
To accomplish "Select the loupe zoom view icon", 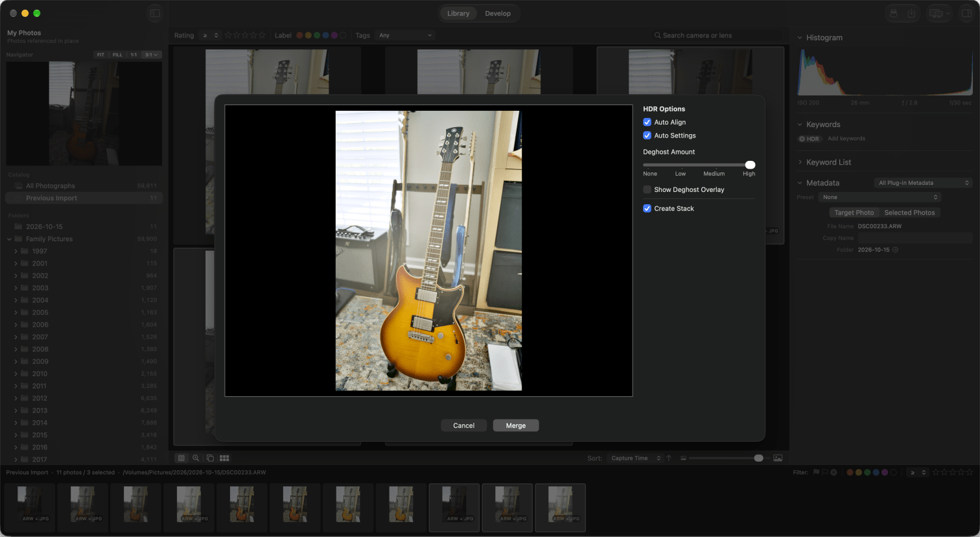I will (196, 458).
